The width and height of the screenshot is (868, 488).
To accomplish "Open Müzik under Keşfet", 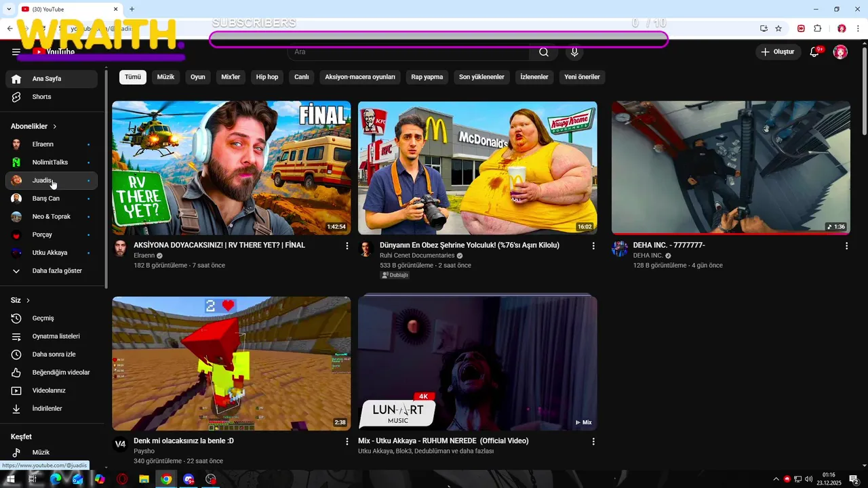I will 52,453.
